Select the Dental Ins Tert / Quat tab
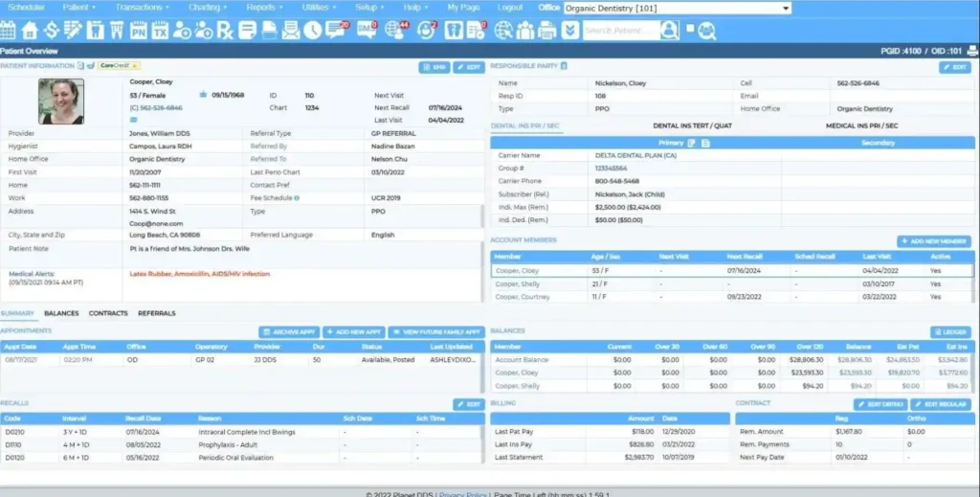The image size is (980, 497). pyautogui.click(x=693, y=125)
